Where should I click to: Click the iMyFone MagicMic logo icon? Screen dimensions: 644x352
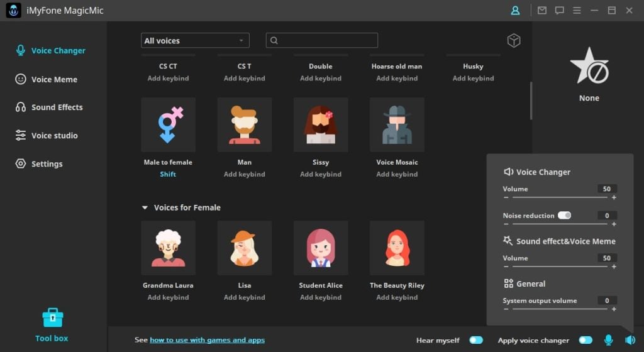pyautogui.click(x=14, y=10)
